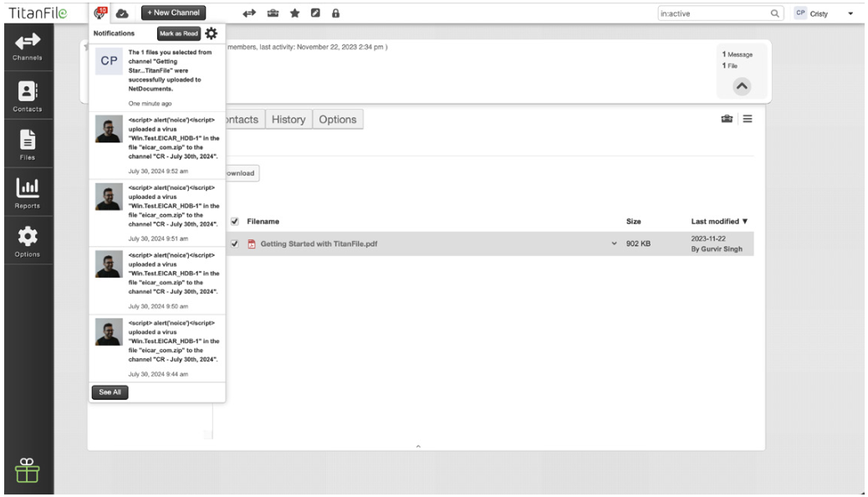Switch to the History tab

(x=288, y=120)
